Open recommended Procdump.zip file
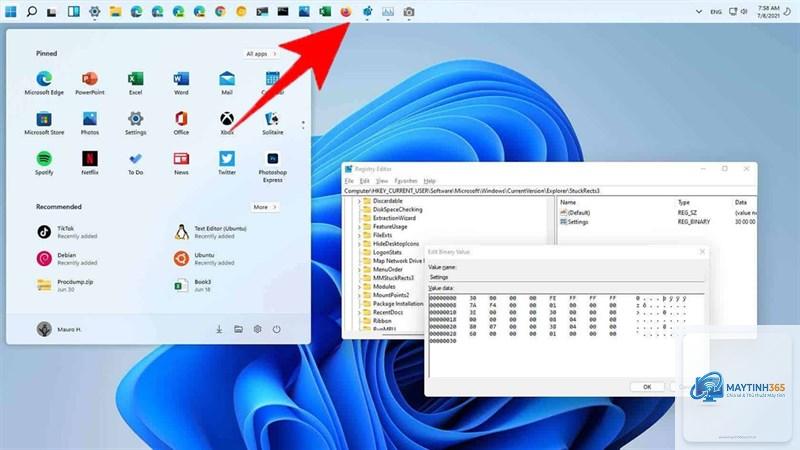The image size is (800, 450). [x=65, y=285]
